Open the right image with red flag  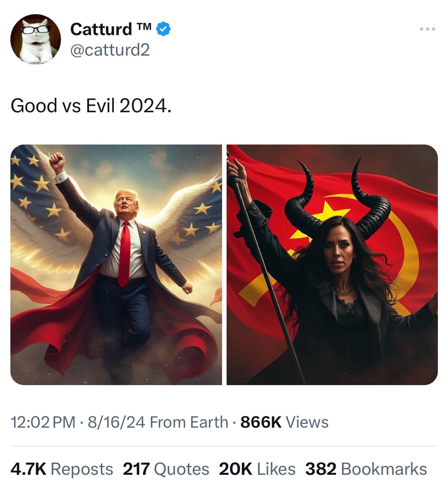[x=332, y=265]
